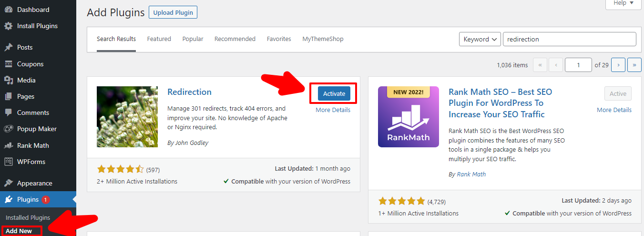Click the Popup Maker icon
Screen dimensions: 644x236
8,129
